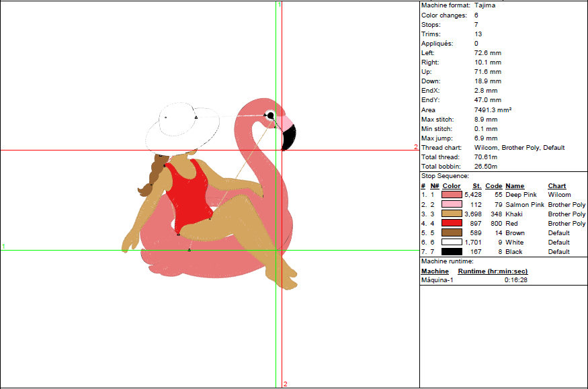This screenshot has height=389, width=588.
Task: Pick the Khaki color swatch
Action: coord(452,214)
